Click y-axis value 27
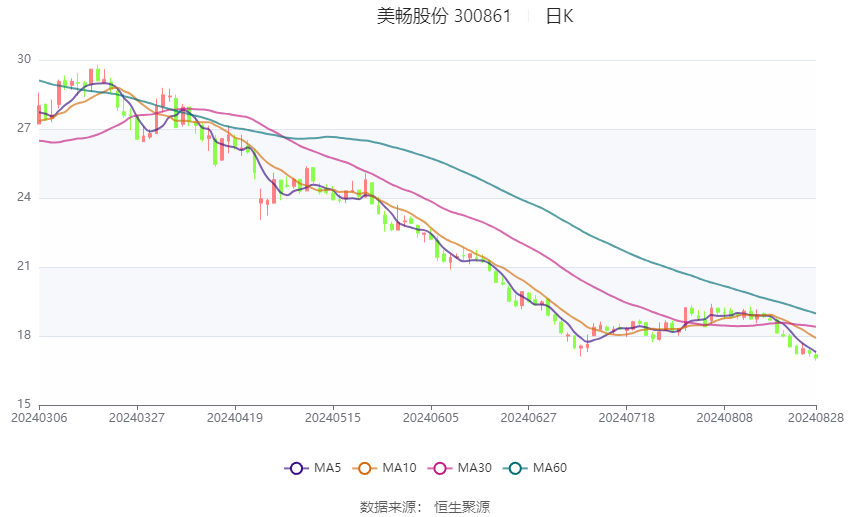The height and width of the screenshot is (517, 850). 24,128
